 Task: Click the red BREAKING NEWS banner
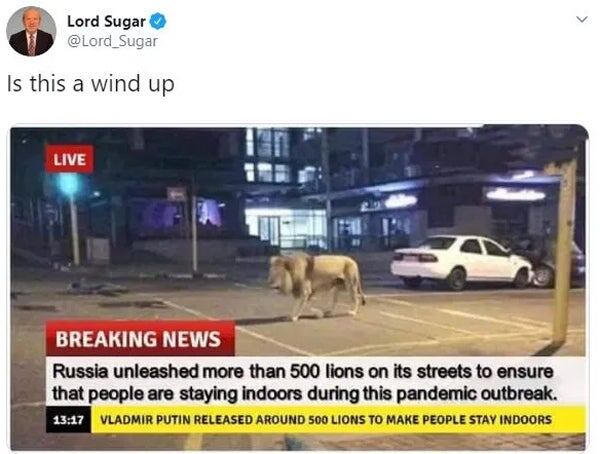[x=140, y=338]
